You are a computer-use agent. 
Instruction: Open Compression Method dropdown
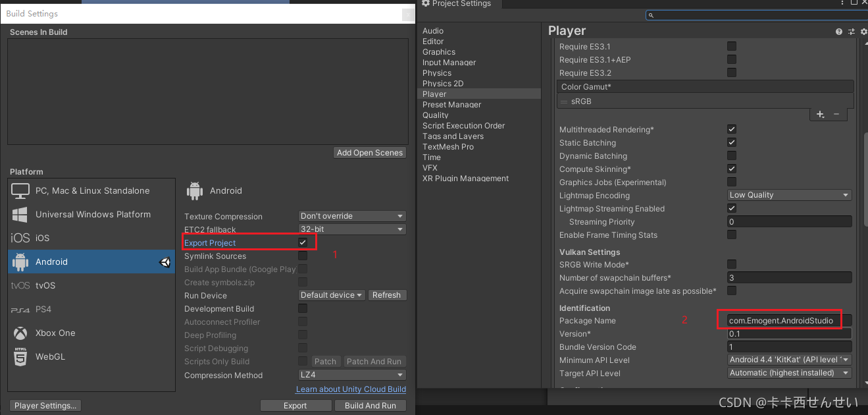[x=352, y=375]
